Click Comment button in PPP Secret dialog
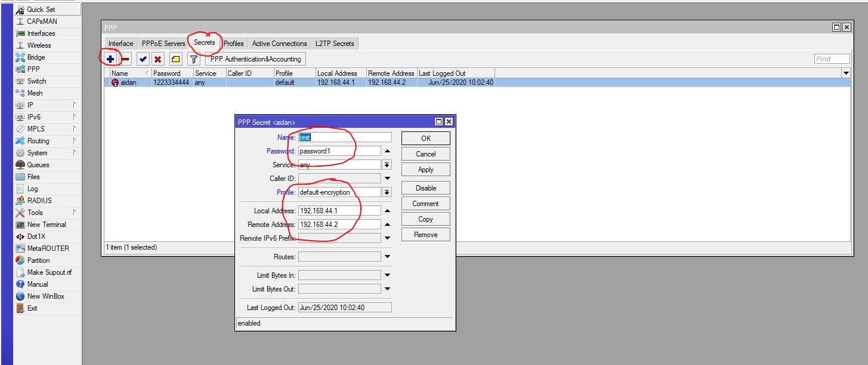 [426, 204]
